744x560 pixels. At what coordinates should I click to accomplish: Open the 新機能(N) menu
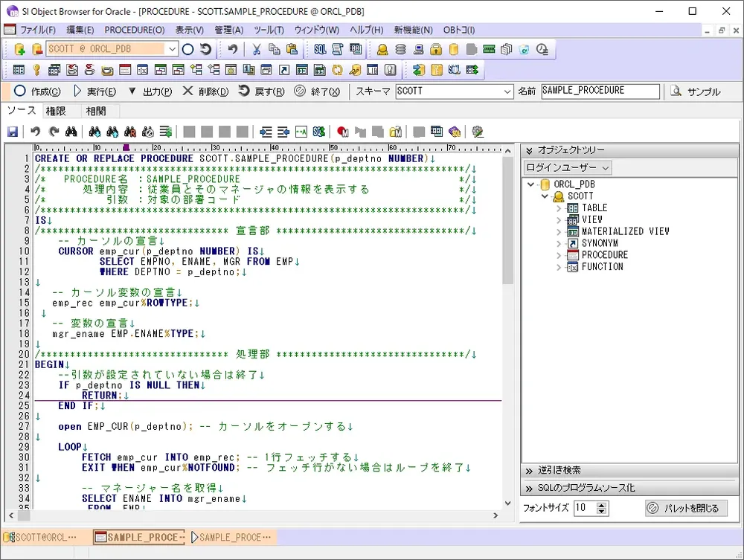(x=413, y=30)
